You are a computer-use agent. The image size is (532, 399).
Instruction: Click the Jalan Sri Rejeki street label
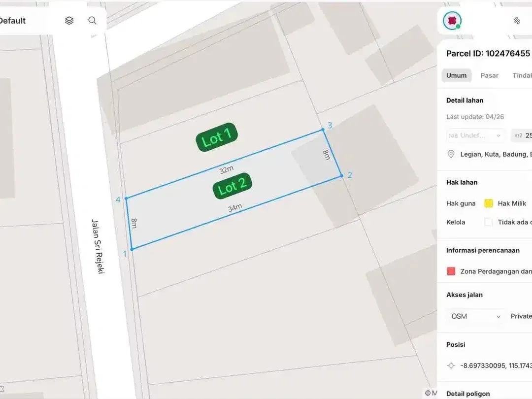pos(98,246)
